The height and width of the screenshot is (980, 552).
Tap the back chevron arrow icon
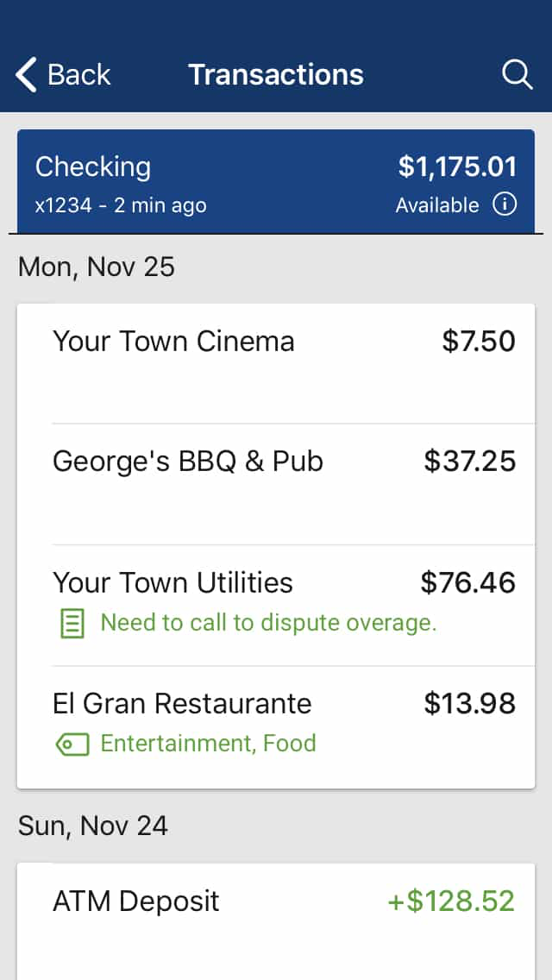click(27, 75)
